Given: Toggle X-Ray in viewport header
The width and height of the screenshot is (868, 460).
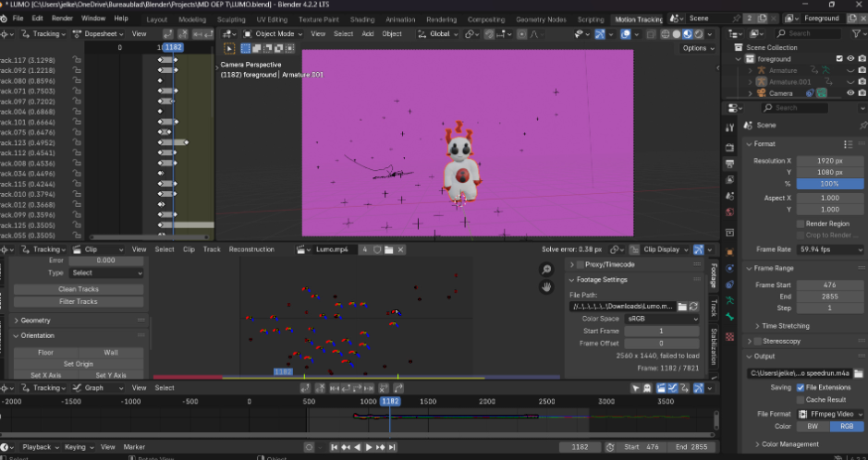Looking at the screenshot, I should coord(651,34).
